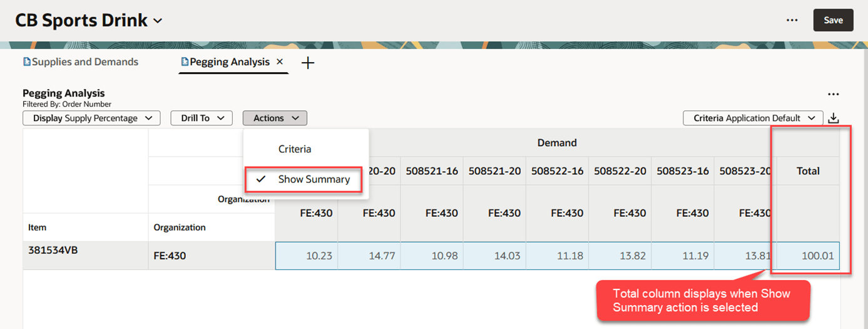The image size is (868, 329).
Task: Click the Save button
Action: (833, 20)
